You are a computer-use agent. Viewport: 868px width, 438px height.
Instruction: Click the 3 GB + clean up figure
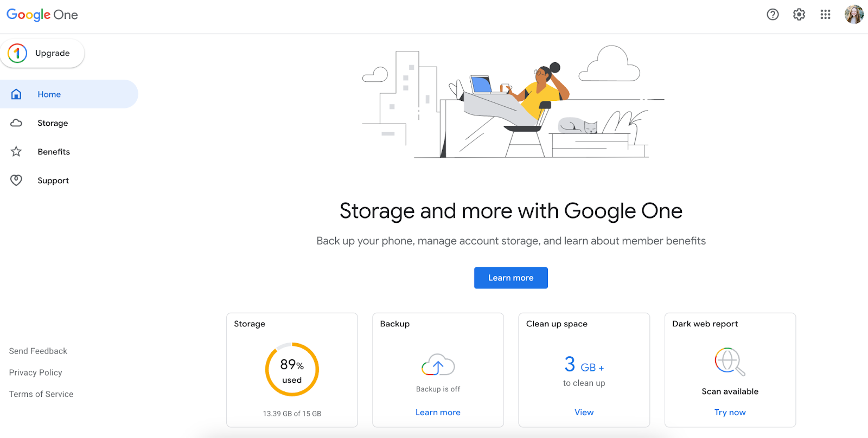tap(584, 364)
